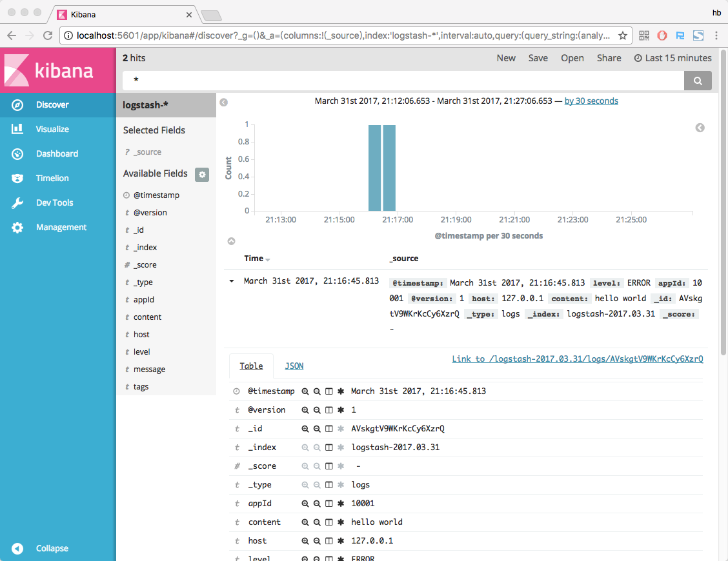Toggle @version column in table
Viewport: 728px width, 561px height.
click(329, 410)
